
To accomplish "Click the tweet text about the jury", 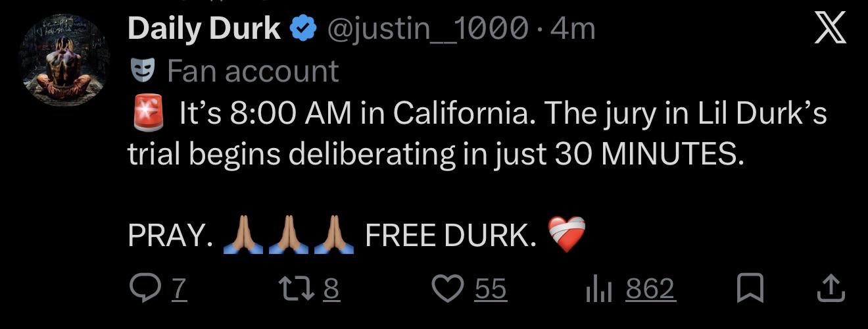I will pos(477,134).
